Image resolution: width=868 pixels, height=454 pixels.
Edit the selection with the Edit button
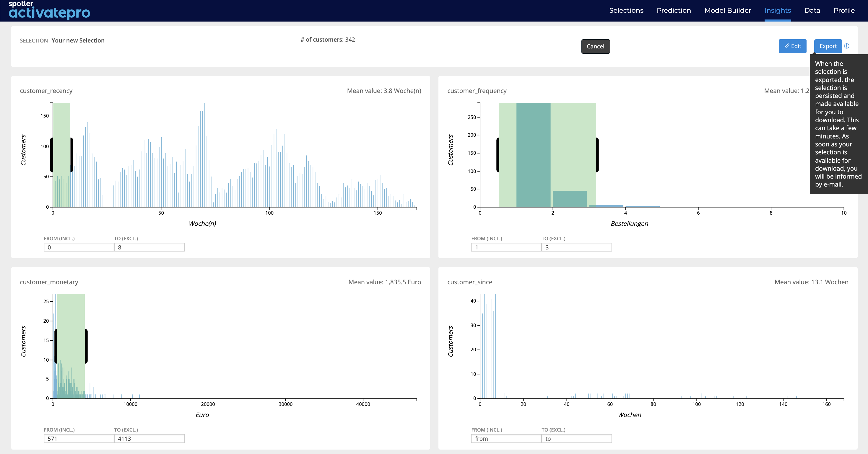click(792, 46)
